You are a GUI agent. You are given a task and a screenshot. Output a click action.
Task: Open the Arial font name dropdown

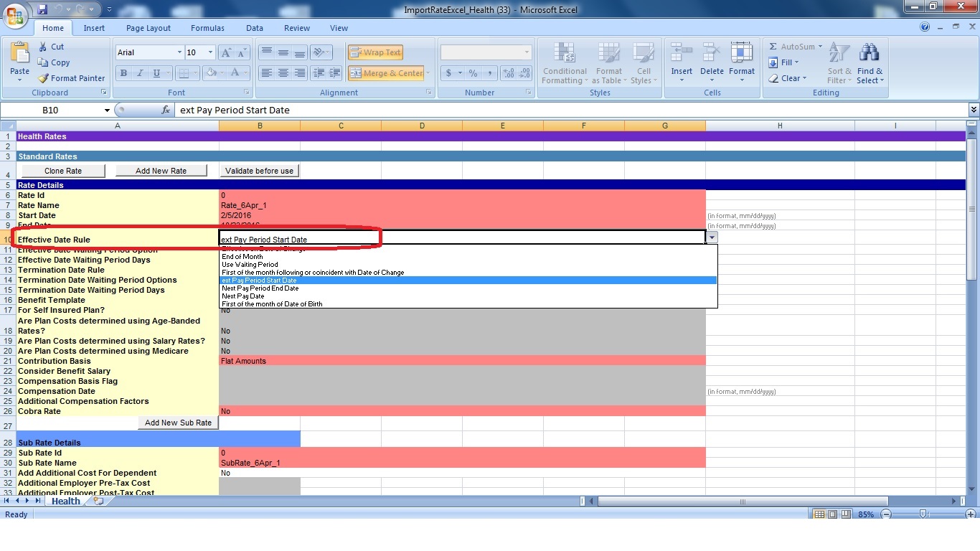179,52
